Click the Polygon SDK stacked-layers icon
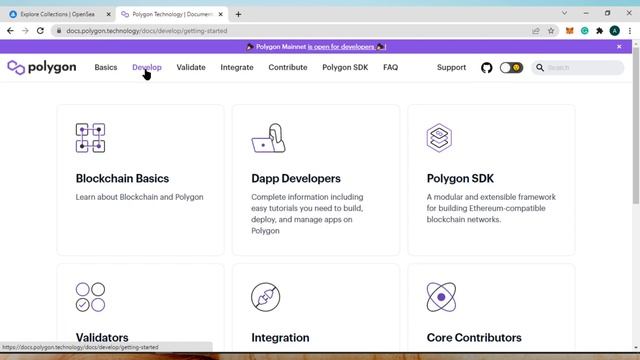Viewport: 640px width, 360px height. coord(439,138)
